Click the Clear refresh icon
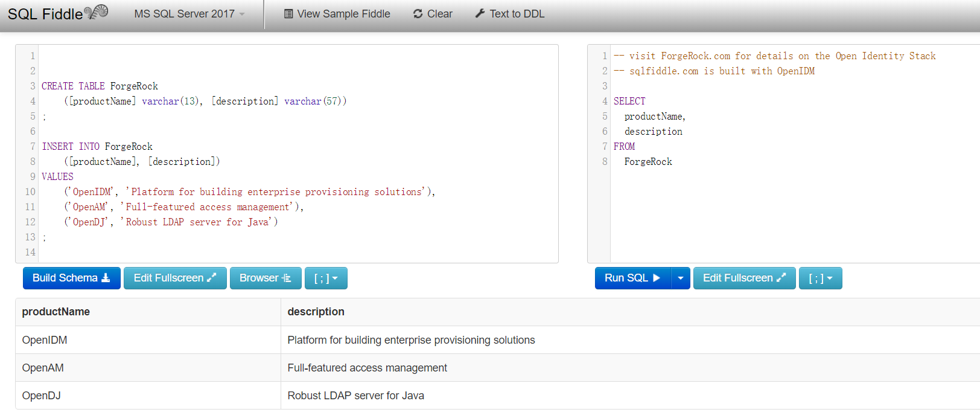This screenshot has width=980, height=418. [x=418, y=14]
